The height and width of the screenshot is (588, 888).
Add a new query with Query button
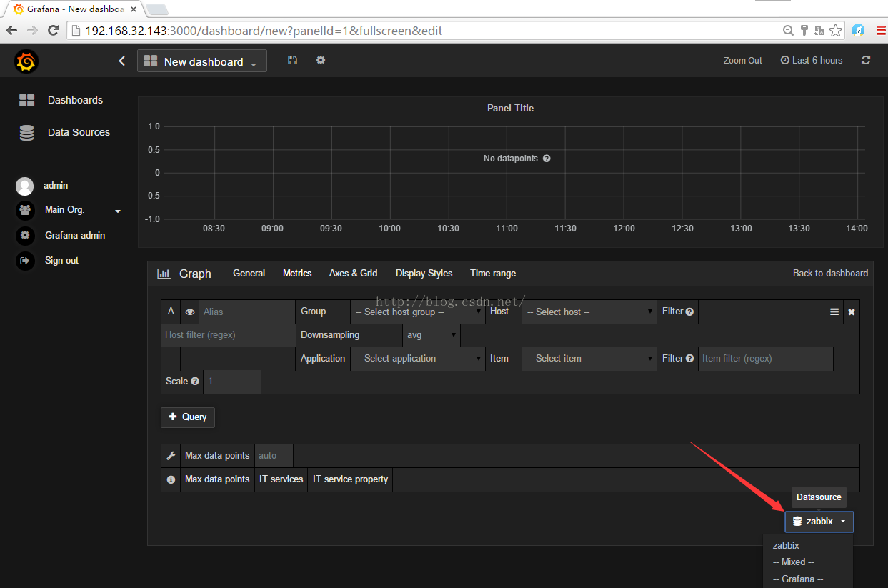point(188,417)
